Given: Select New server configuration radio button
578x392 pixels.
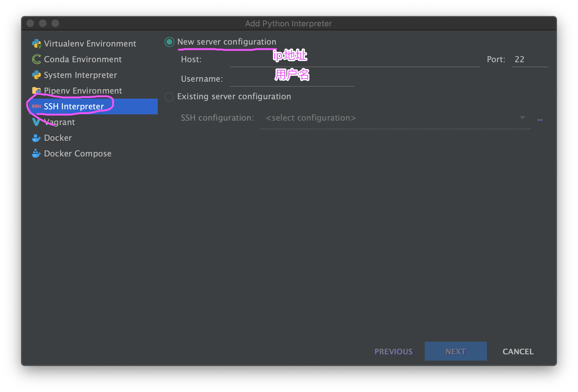Looking at the screenshot, I should (x=169, y=42).
